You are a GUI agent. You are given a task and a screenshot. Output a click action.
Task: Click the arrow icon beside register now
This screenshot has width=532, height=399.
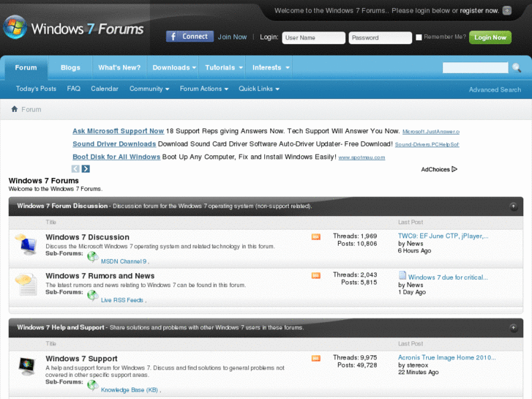coord(507,10)
